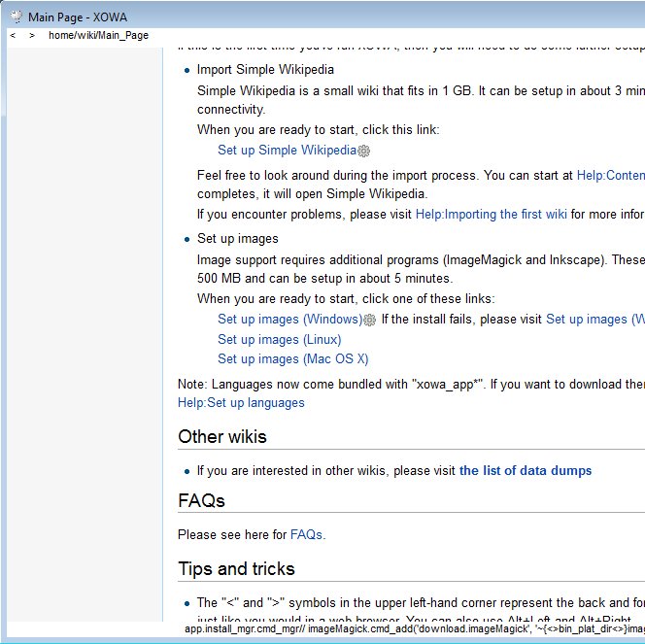Open Help:Set up languages page

tap(241, 403)
